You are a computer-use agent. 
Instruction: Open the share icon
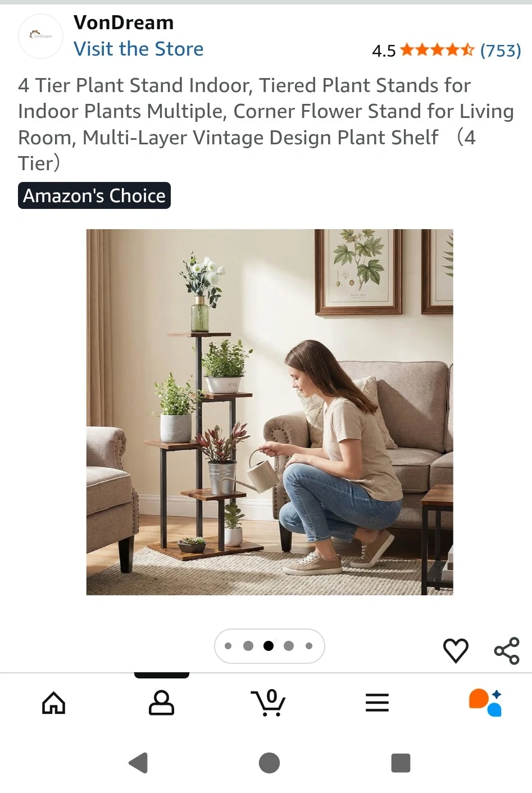coord(507,651)
